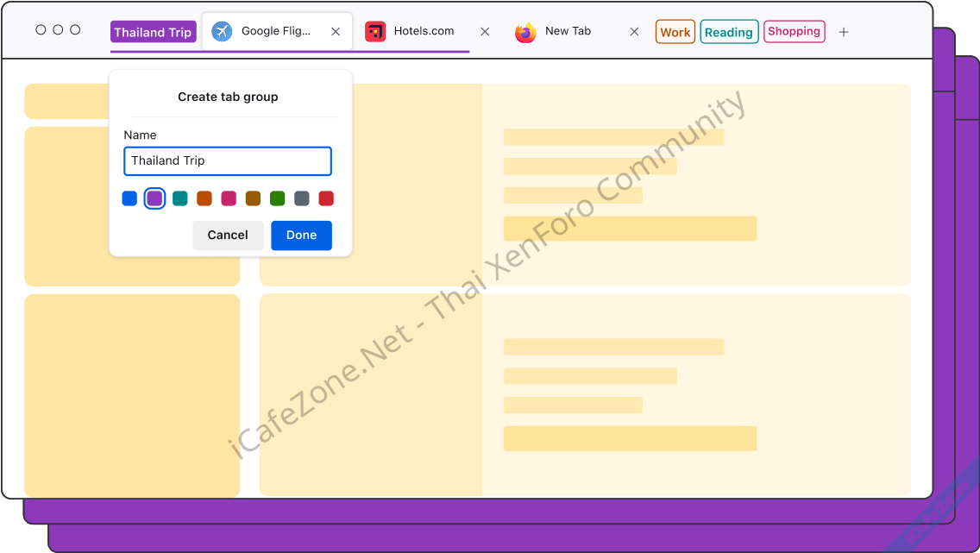Select the blue color swatch
This screenshot has width=980, height=553.
pos(129,198)
